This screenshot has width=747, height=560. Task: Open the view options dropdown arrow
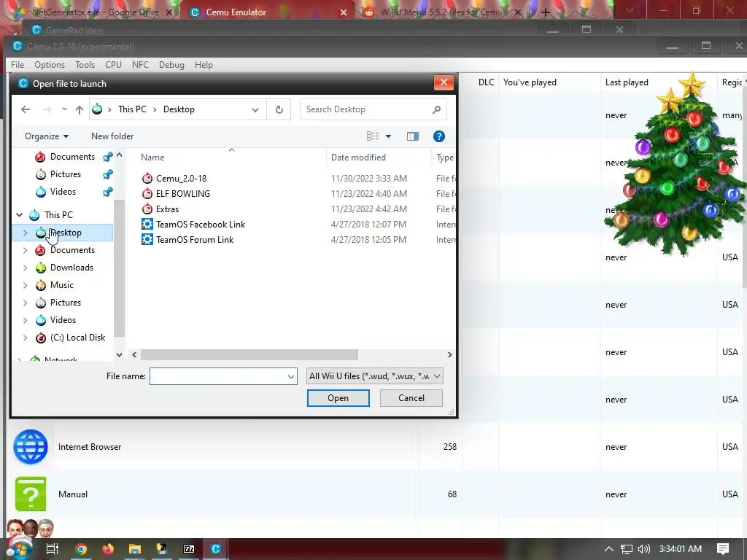(x=388, y=136)
